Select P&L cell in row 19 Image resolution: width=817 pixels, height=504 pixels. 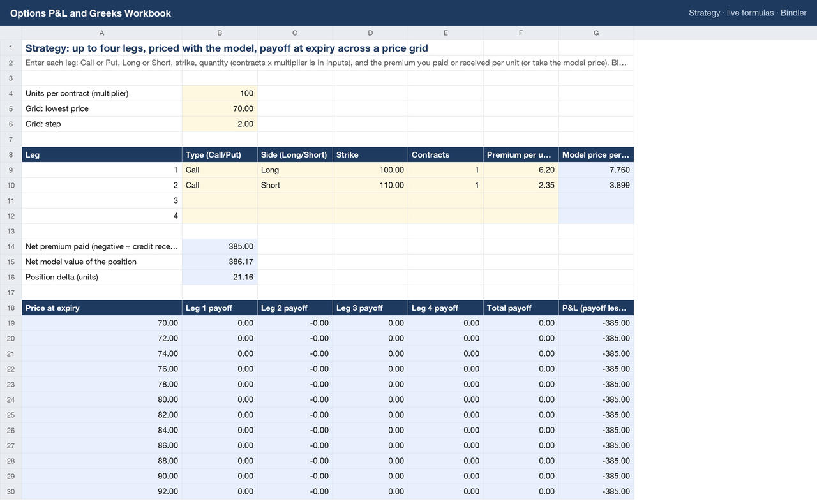tap(596, 323)
